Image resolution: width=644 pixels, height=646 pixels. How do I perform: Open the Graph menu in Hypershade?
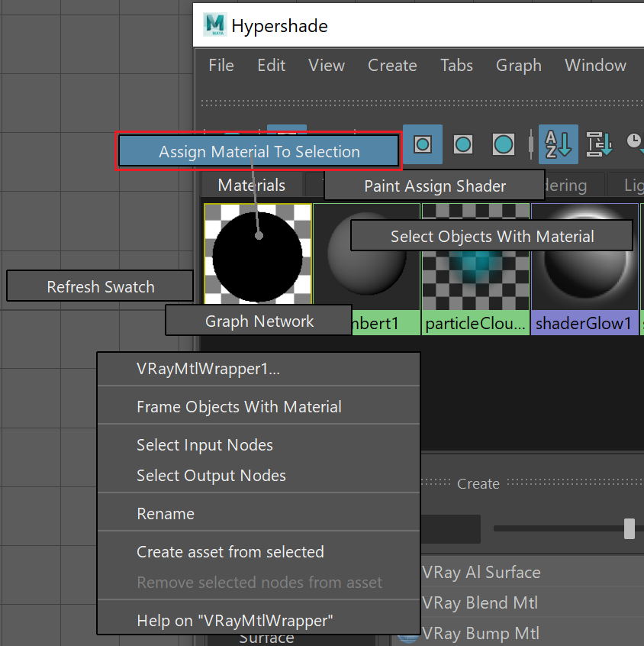[518, 65]
